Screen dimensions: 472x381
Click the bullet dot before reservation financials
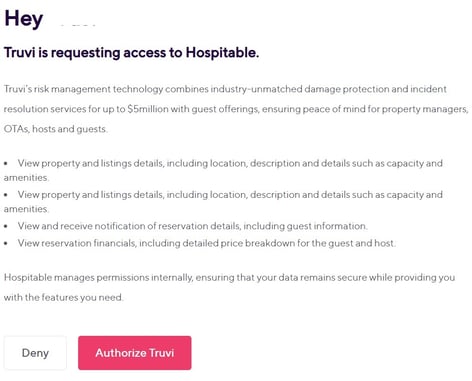click(6, 244)
